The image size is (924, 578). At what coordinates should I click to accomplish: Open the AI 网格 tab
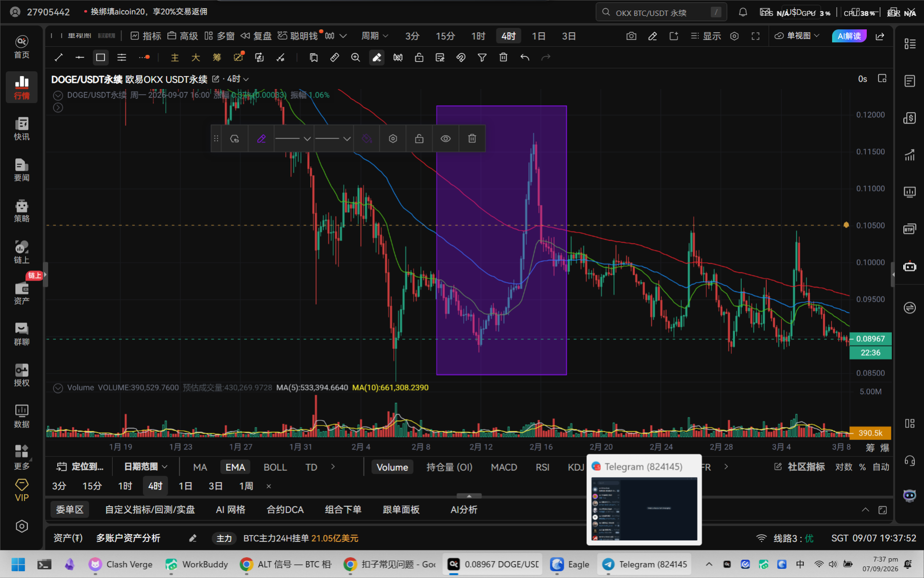tap(230, 510)
